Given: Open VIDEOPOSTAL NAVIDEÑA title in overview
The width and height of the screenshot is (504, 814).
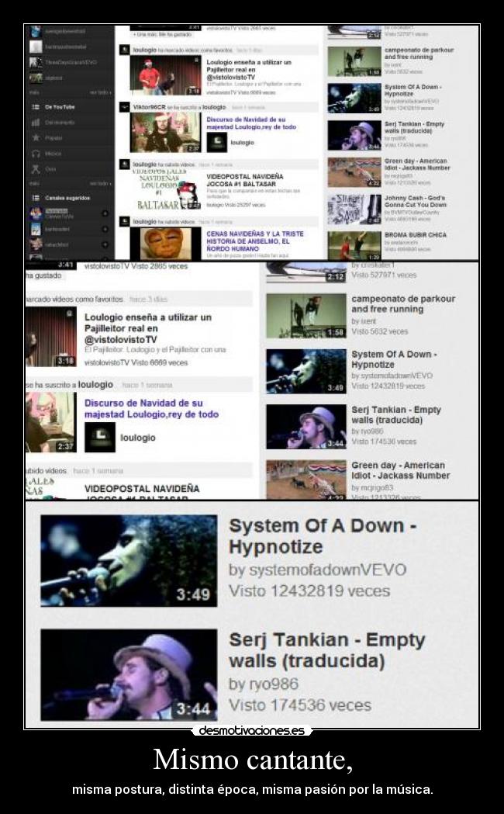Looking at the screenshot, I should pyautogui.click(x=245, y=180).
